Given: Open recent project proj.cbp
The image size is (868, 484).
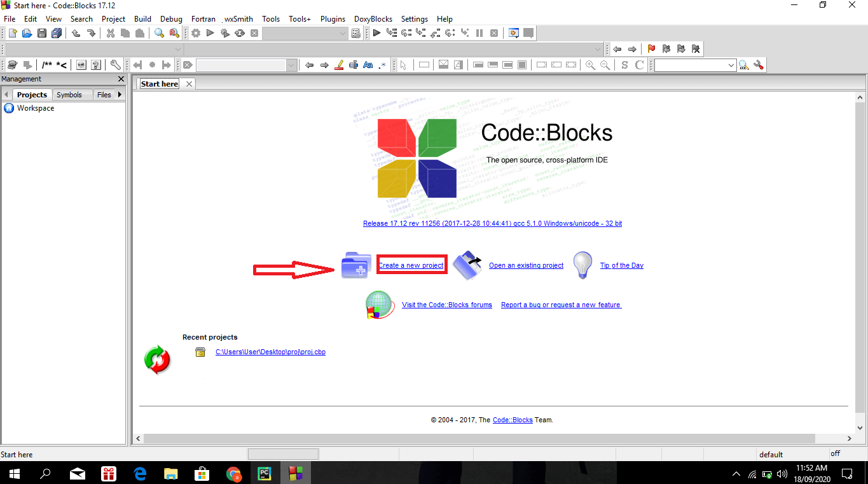Looking at the screenshot, I should pos(270,352).
